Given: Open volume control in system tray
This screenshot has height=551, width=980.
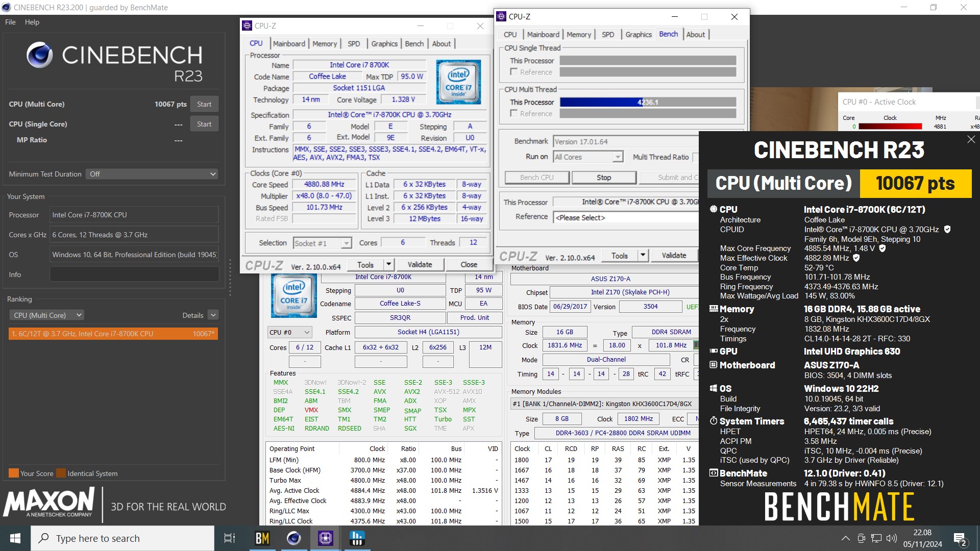Looking at the screenshot, I should pos(892,538).
